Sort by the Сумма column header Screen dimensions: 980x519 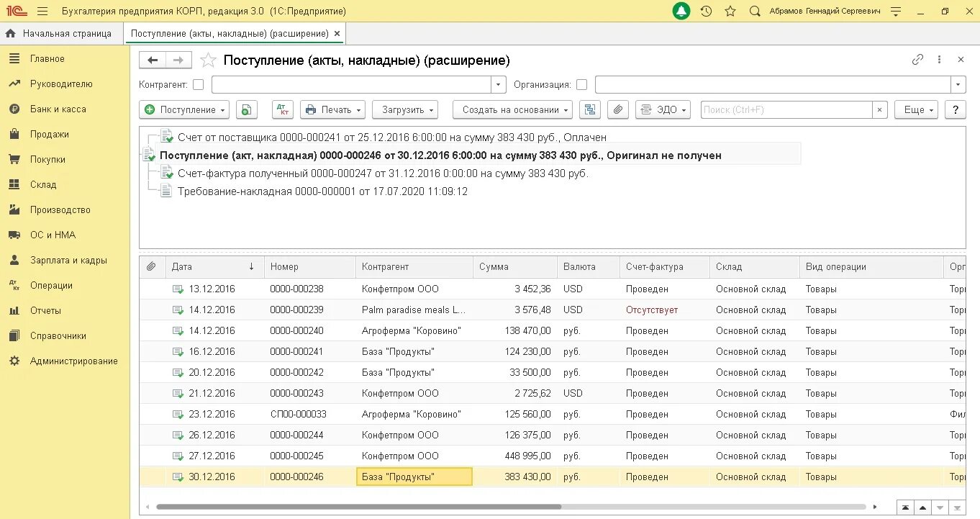(515, 266)
